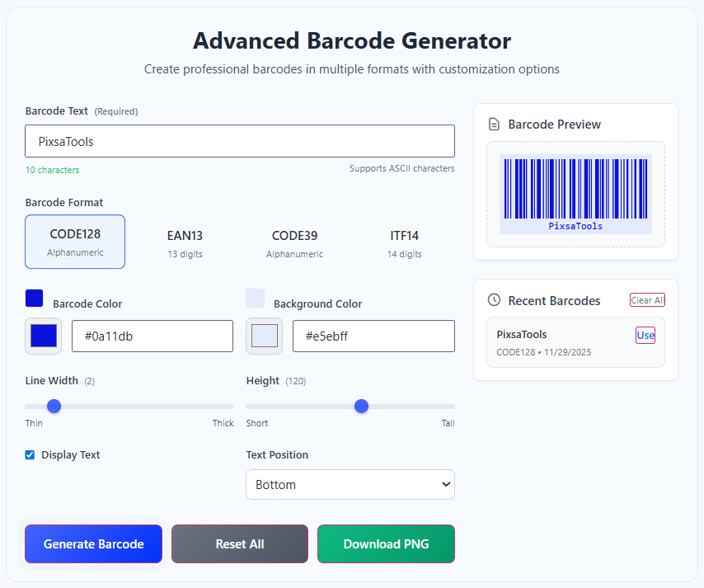Click the 'Tall' end label of Height
704x588 pixels.
[448, 423]
